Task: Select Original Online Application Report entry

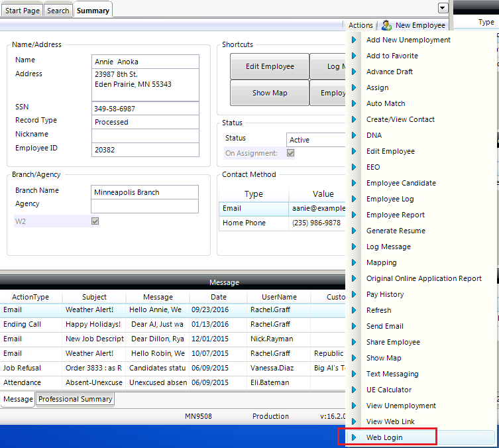Action: (424, 278)
